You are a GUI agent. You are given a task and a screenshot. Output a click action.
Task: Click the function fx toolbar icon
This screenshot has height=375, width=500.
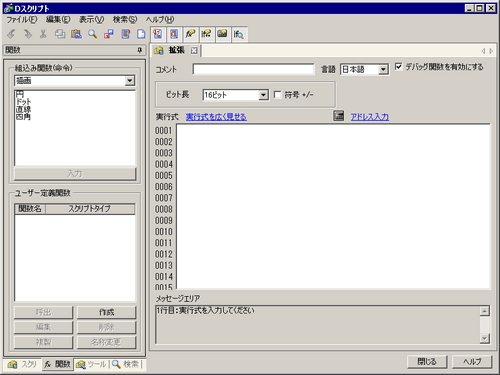[x=190, y=34]
